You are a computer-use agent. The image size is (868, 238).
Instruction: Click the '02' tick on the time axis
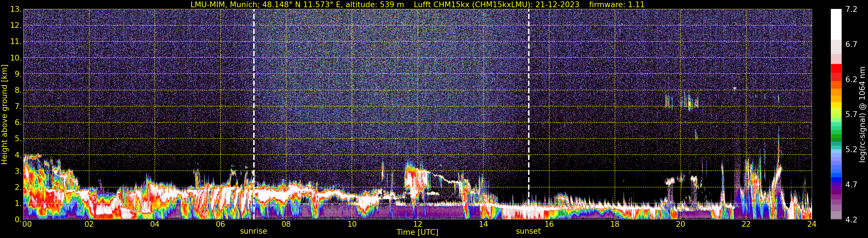89,224
